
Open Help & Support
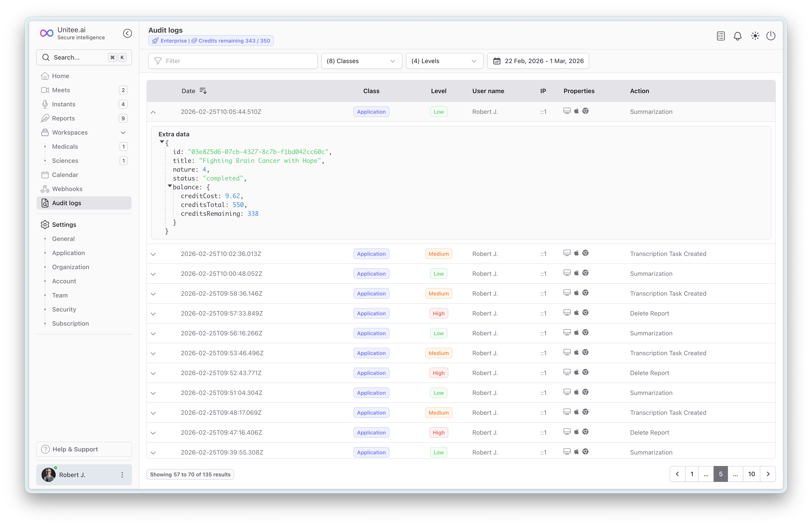click(x=84, y=449)
